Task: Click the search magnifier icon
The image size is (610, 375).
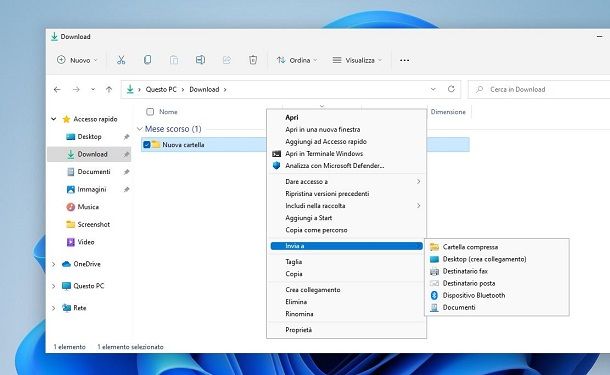Action: (480, 89)
